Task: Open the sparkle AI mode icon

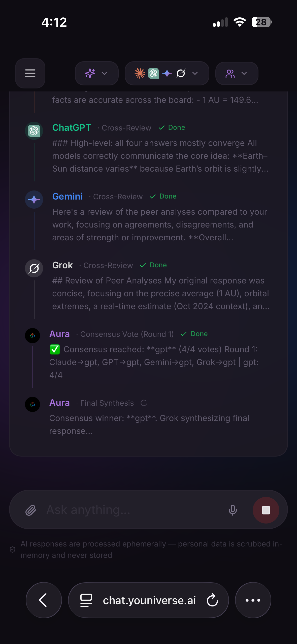Action: coord(90,73)
